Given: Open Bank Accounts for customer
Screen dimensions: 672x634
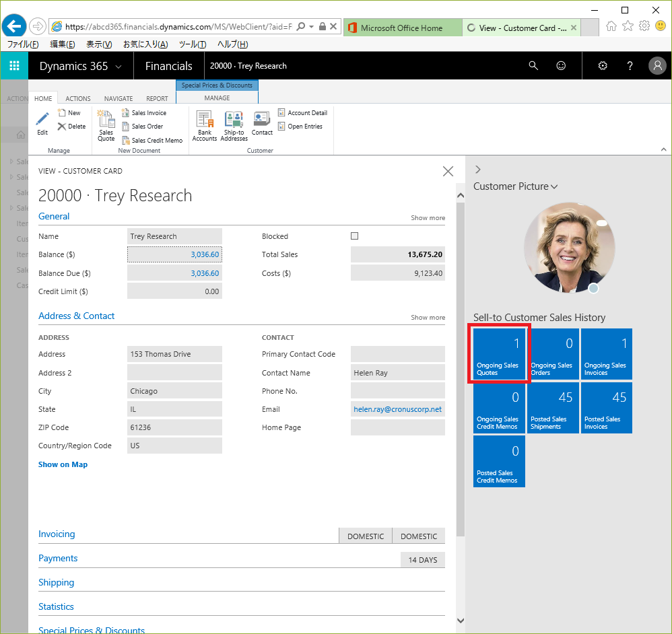Looking at the screenshot, I should pyautogui.click(x=205, y=125).
